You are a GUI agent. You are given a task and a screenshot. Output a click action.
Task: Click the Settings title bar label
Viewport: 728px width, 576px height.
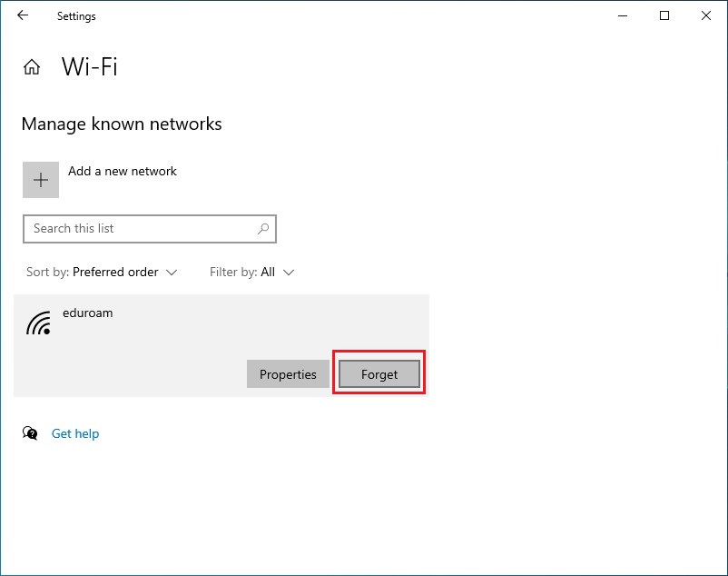click(76, 16)
